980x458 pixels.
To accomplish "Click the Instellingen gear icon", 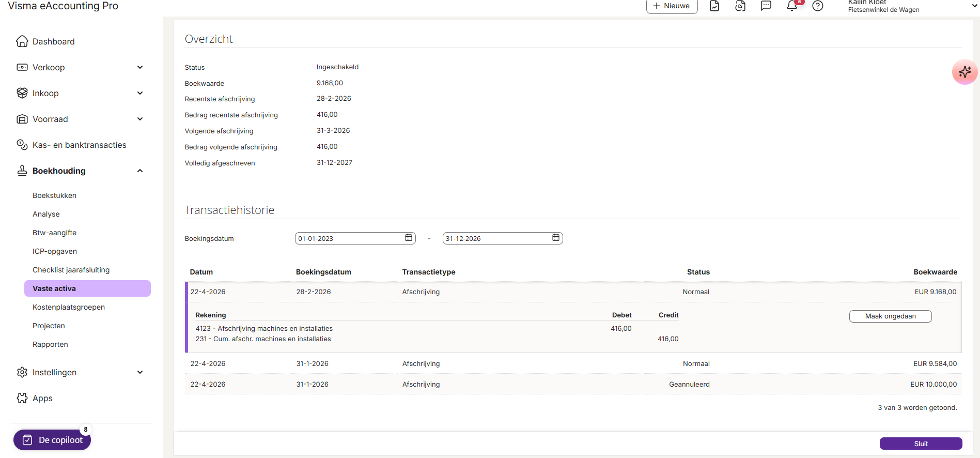I will point(22,372).
